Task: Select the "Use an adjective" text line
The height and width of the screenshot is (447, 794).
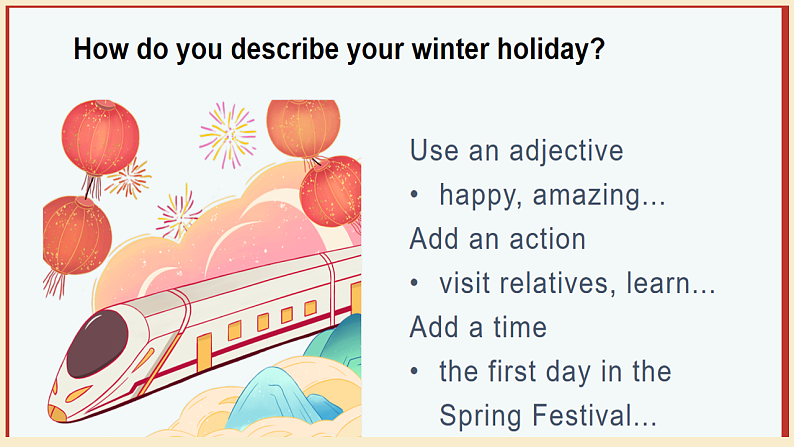Action: tap(516, 151)
